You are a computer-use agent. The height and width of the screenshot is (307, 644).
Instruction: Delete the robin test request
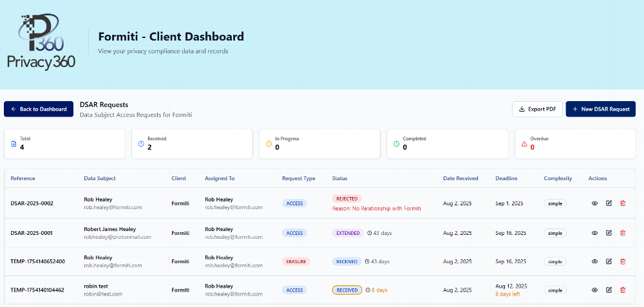tap(623, 290)
